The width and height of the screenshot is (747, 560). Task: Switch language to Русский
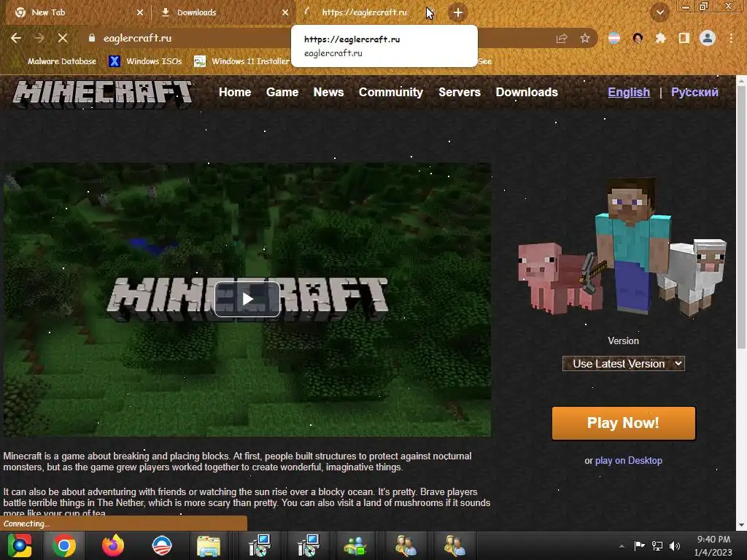pyautogui.click(x=694, y=93)
